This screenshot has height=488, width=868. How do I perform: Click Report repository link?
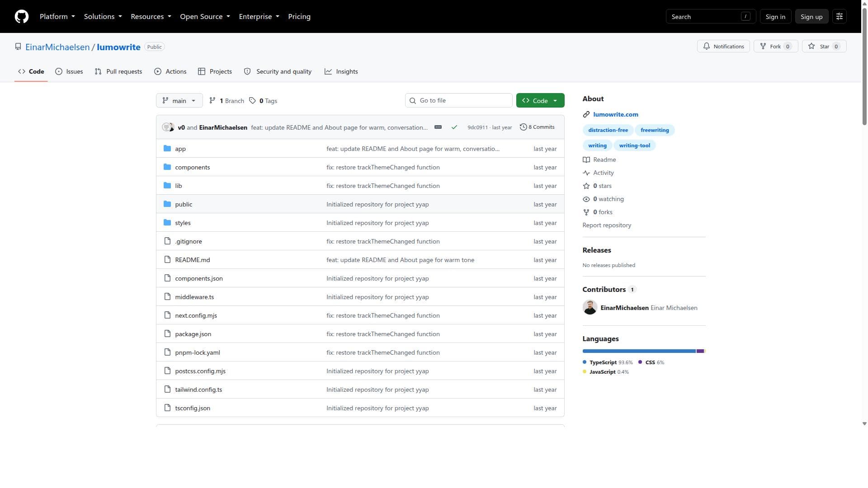pos(607,225)
